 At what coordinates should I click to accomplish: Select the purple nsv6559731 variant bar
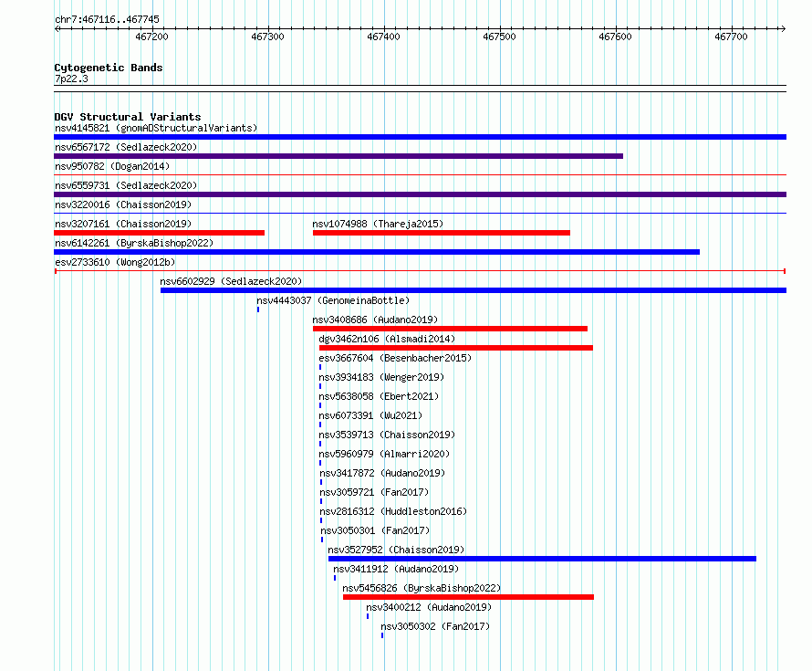tap(420, 194)
